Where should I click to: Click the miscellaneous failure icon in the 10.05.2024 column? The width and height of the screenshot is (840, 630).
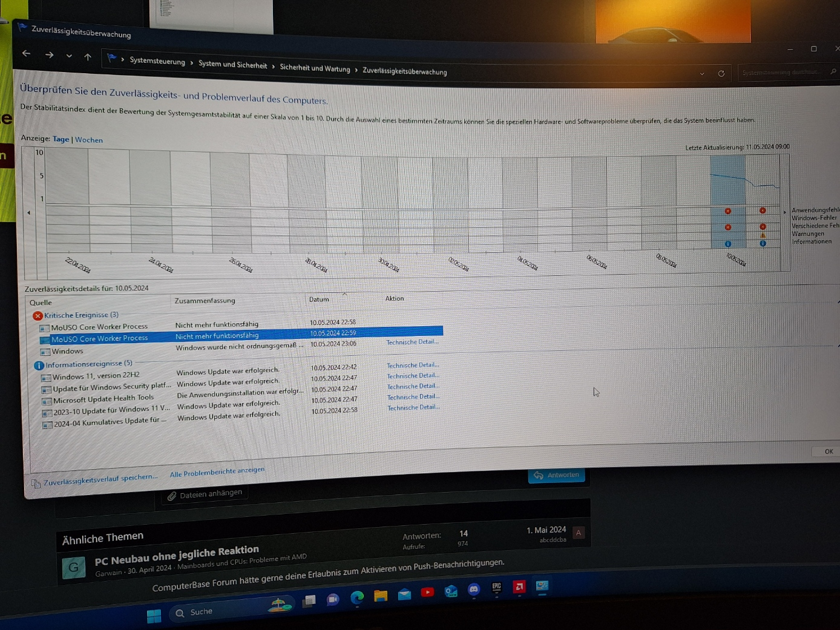728,228
